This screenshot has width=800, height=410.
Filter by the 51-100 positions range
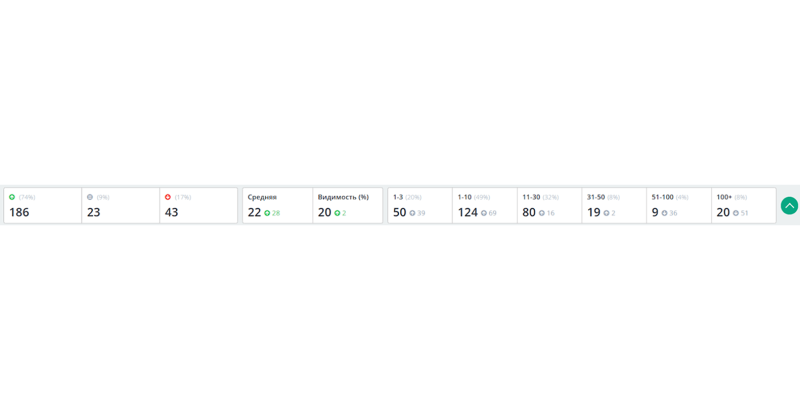pos(679,205)
